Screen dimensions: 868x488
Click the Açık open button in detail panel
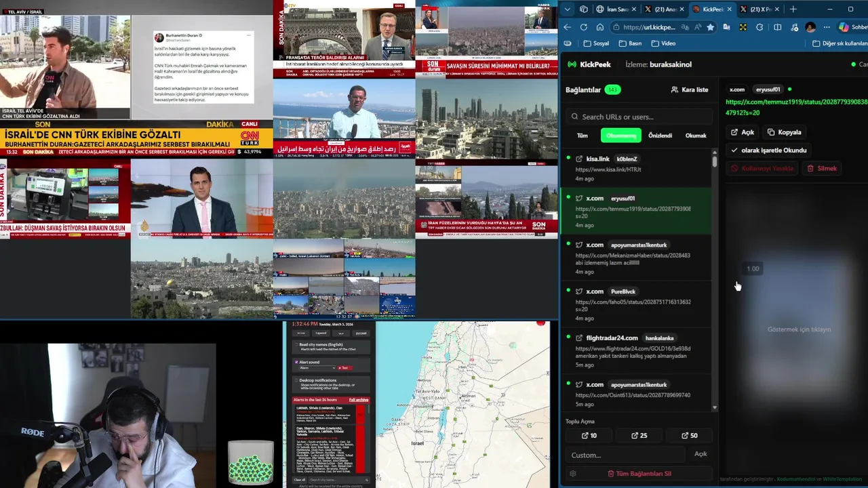tap(743, 132)
